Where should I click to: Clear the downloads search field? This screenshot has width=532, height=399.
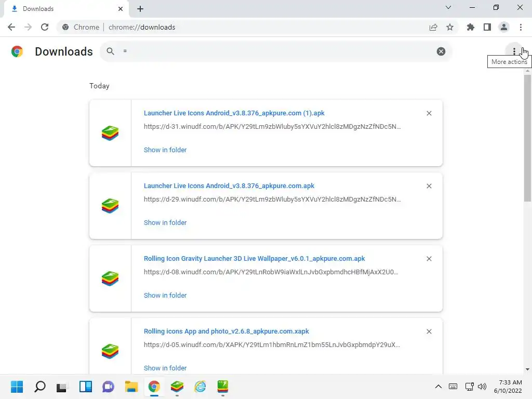[x=441, y=51]
